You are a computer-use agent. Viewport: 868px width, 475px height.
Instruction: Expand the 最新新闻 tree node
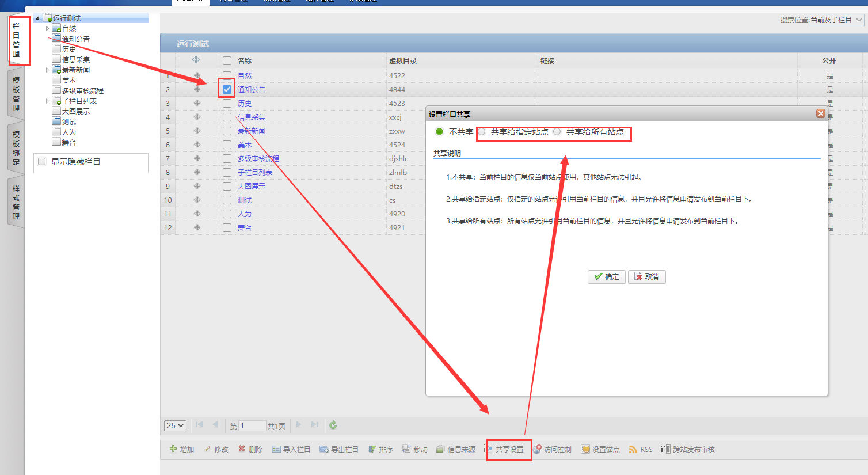coord(48,70)
